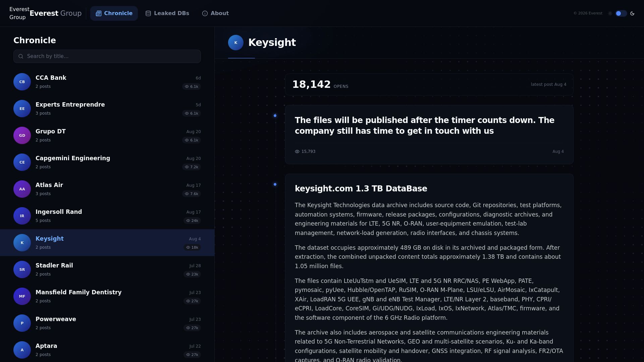Click the 6.1k views badge for CCA Bank

coord(192,86)
